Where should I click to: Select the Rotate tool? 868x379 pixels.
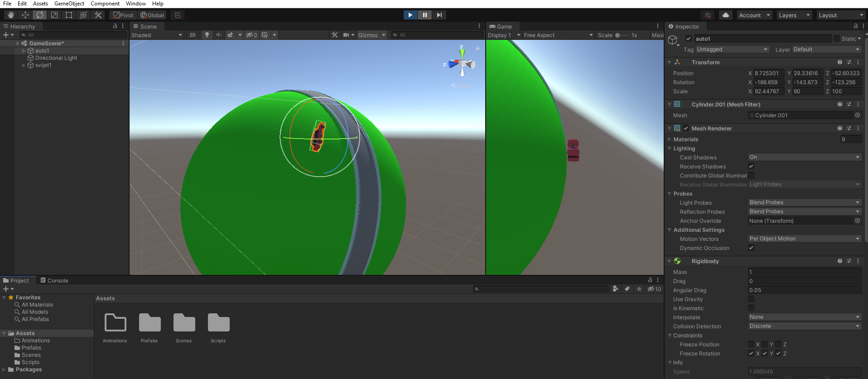point(40,15)
